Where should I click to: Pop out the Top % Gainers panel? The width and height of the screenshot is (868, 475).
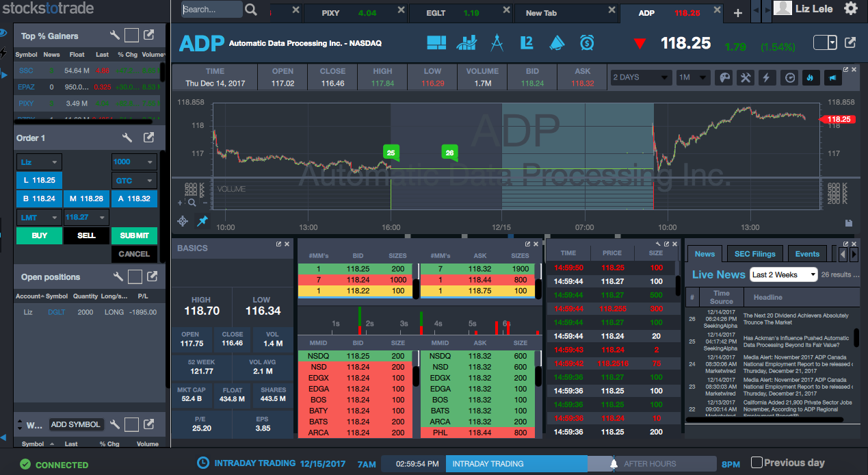(149, 36)
